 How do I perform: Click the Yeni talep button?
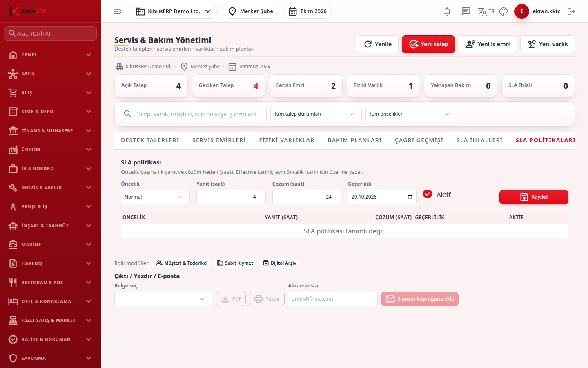pos(428,44)
